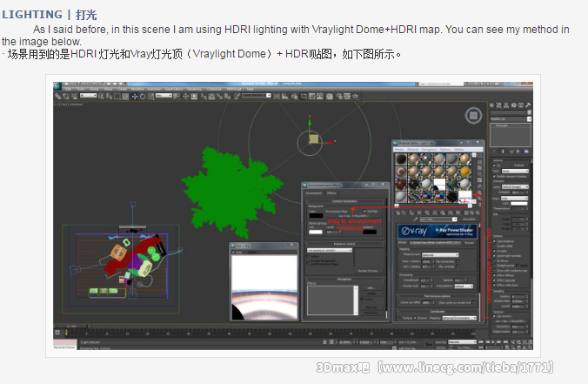588x384 pixels.
Task: Open the Modifier List dropdown
Action: pyautogui.click(x=511, y=119)
